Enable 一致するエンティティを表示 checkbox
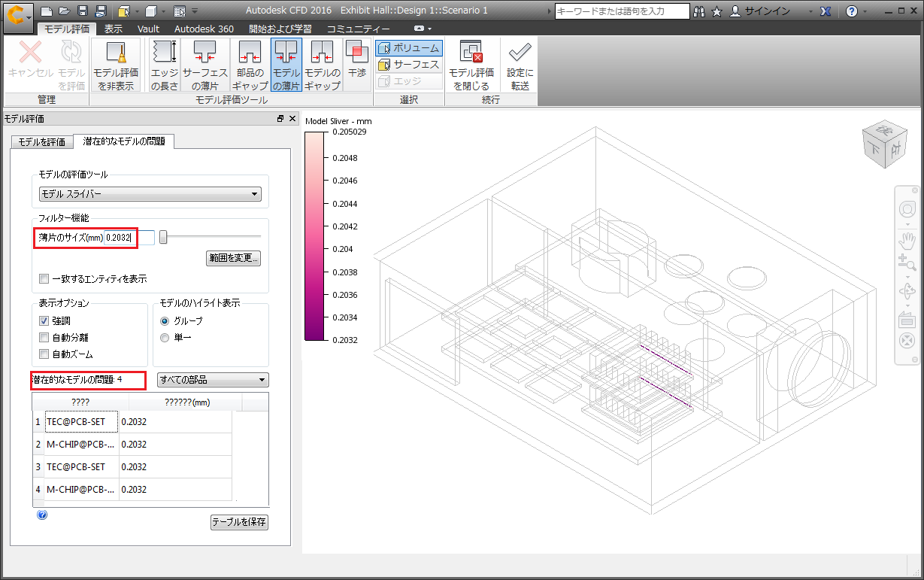The width and height of the screenshot is (924, 580). (x=44, y=279)
